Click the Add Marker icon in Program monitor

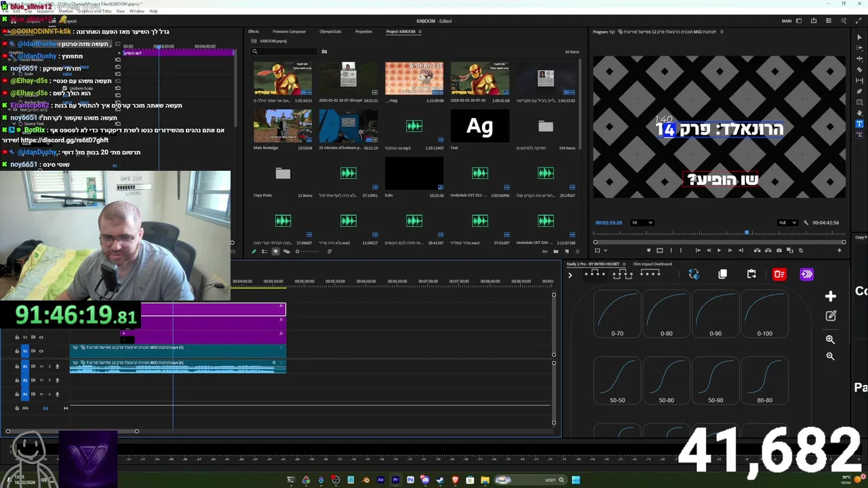click(x=649, y=250)
